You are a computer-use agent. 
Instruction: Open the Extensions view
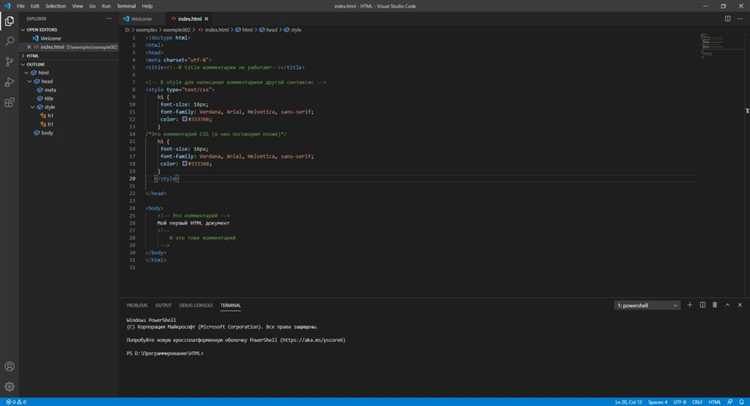point(9,102)
